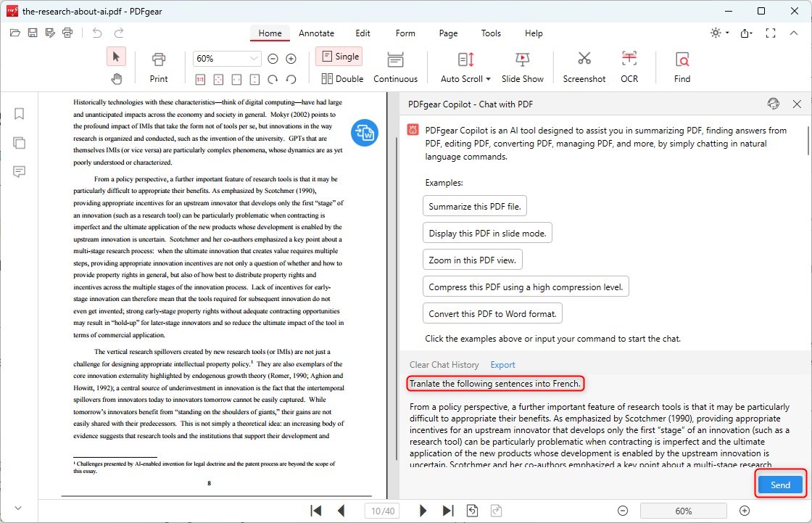Image resolution: width=812 pixels, height=523 pixels.
Task: Click the 'Summarize this PDF file.' example
Action: coord(475,206)
